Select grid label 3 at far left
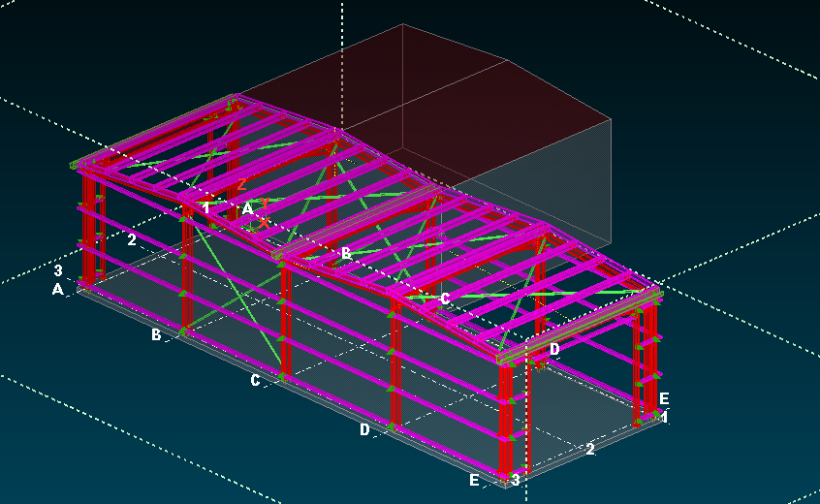 (x=58, y=271)
